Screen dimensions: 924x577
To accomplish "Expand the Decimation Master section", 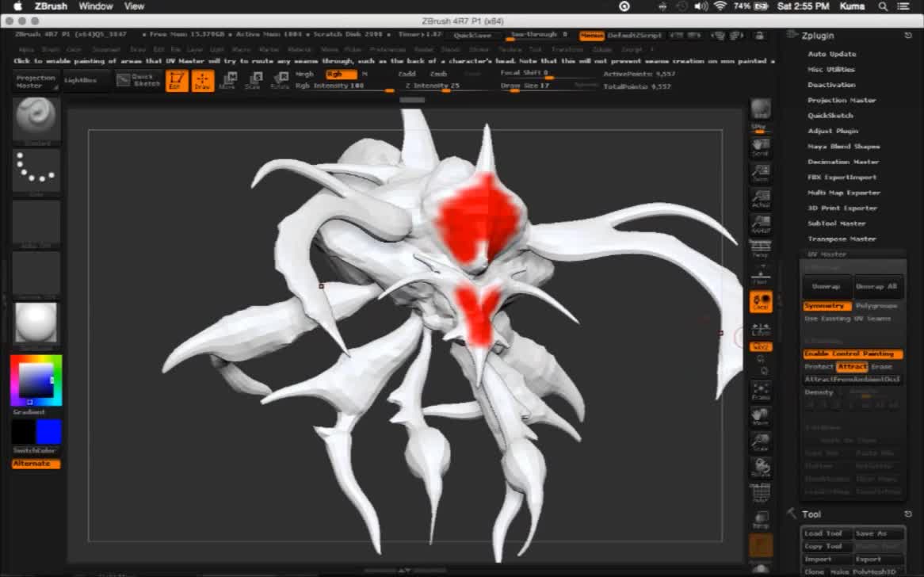I will [843, 162].
